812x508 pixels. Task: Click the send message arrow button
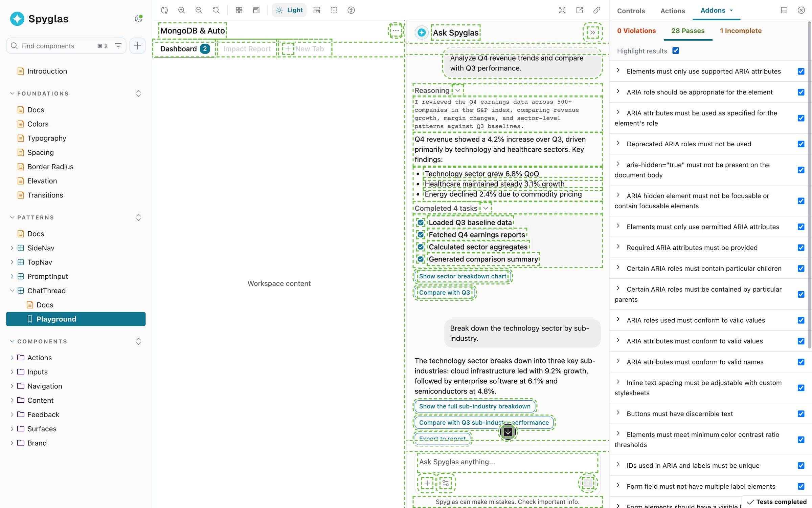588,483
